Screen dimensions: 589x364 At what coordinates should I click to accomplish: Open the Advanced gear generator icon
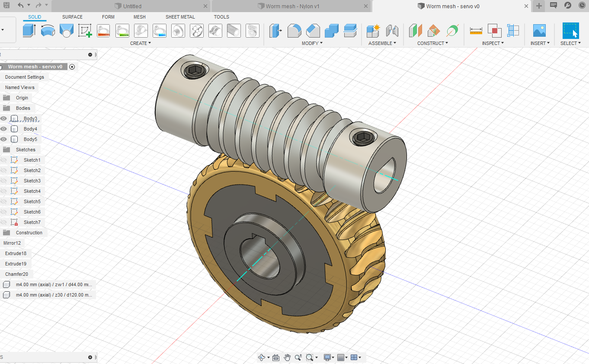point(104,31)
